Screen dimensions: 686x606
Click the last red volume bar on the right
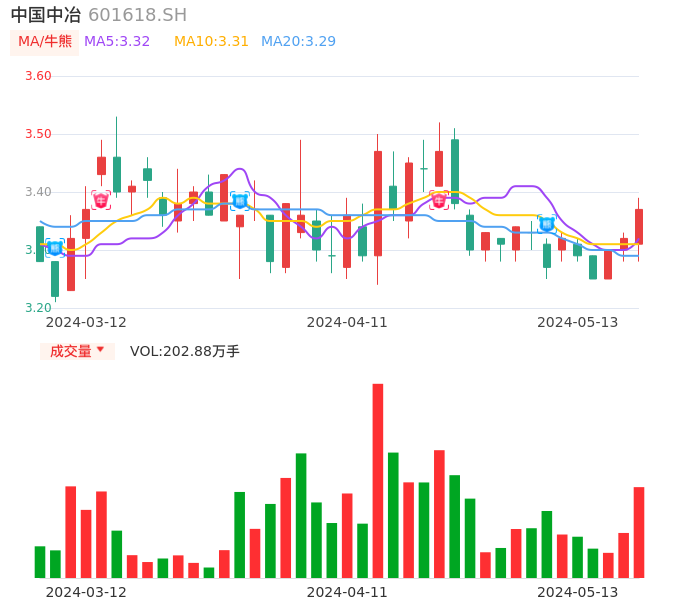[x=639, y=532]
